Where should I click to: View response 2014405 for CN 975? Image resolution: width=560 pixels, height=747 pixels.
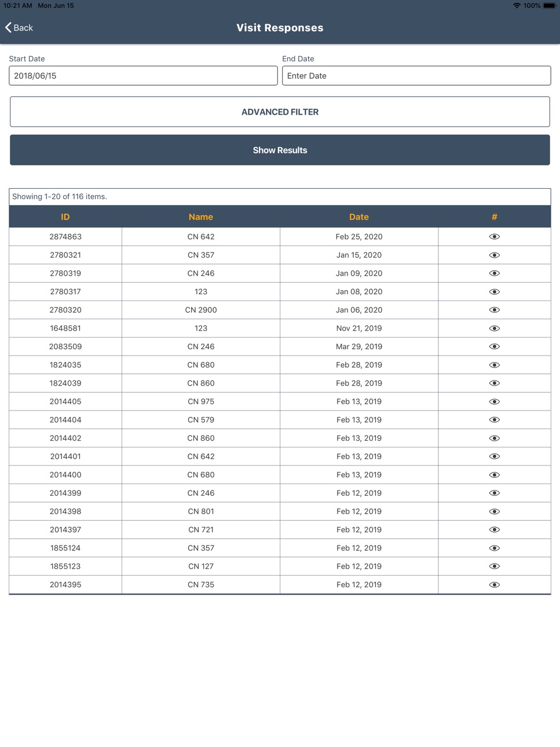(x=494, y=402)
